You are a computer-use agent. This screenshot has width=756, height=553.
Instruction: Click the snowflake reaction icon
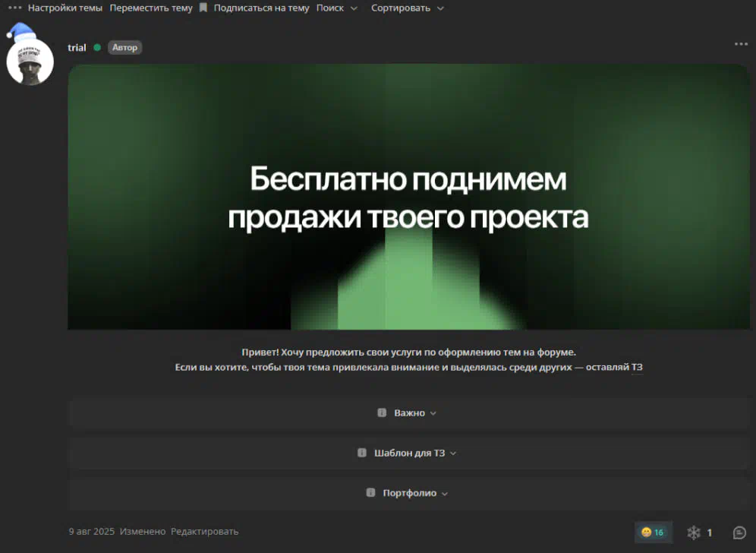[693, 532]
